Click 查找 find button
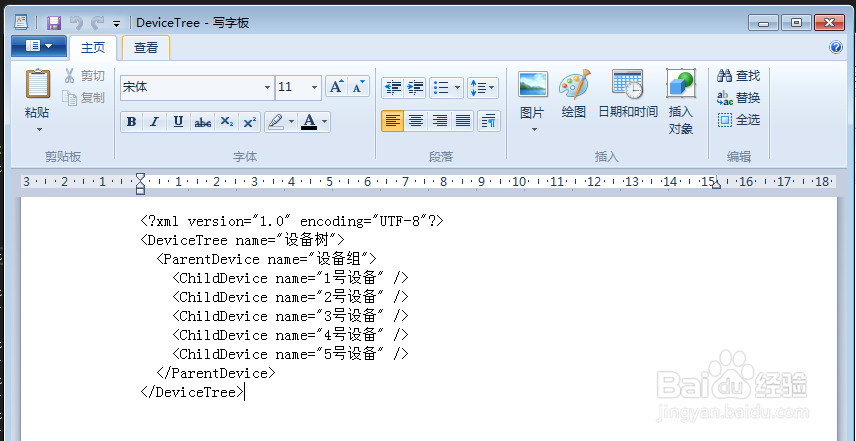The height and width of the screenshot is (441, 856). coord(739,76)
